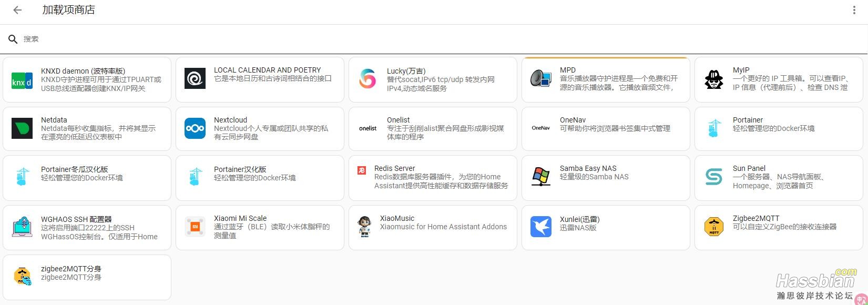The width and height of the screenshot is (868, 305).
Task: Click description 可以自定义ZigBee的接收连接器
Action: [x=784, y=227]
